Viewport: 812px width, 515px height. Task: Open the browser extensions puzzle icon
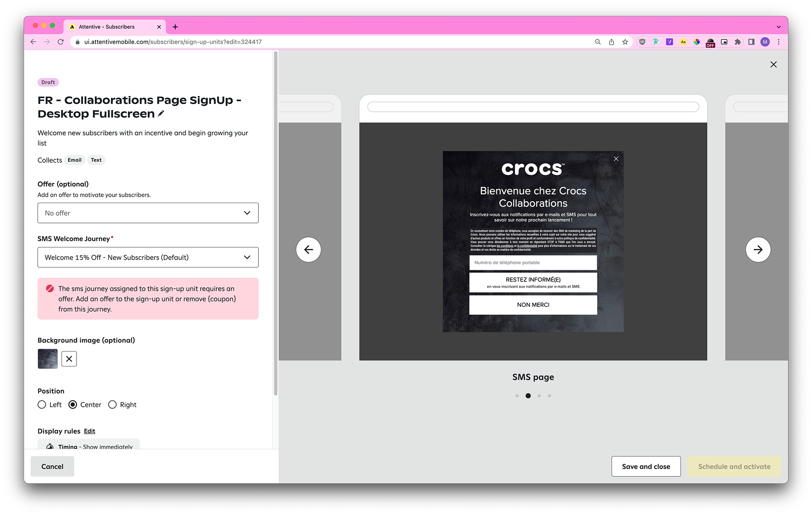point(738,42)
